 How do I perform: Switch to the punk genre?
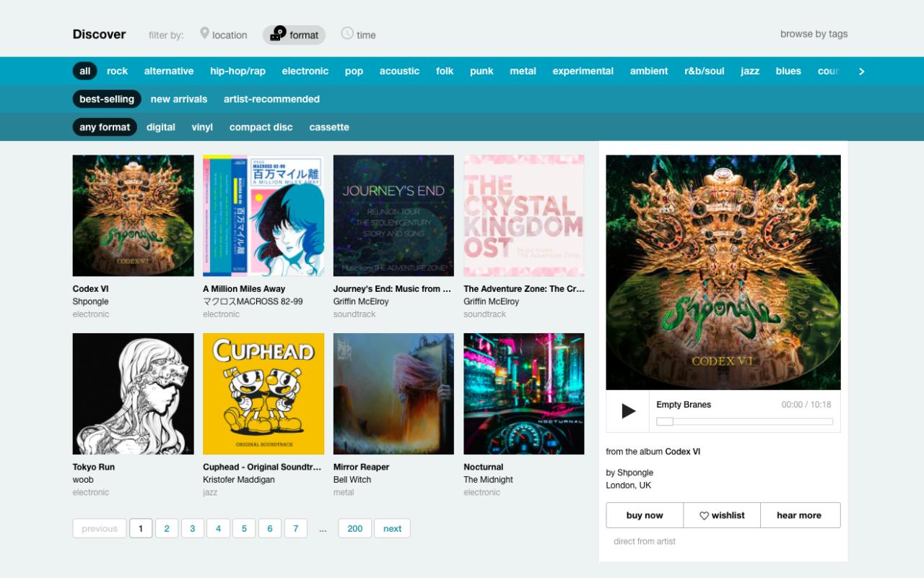click(x=481, y=71)
